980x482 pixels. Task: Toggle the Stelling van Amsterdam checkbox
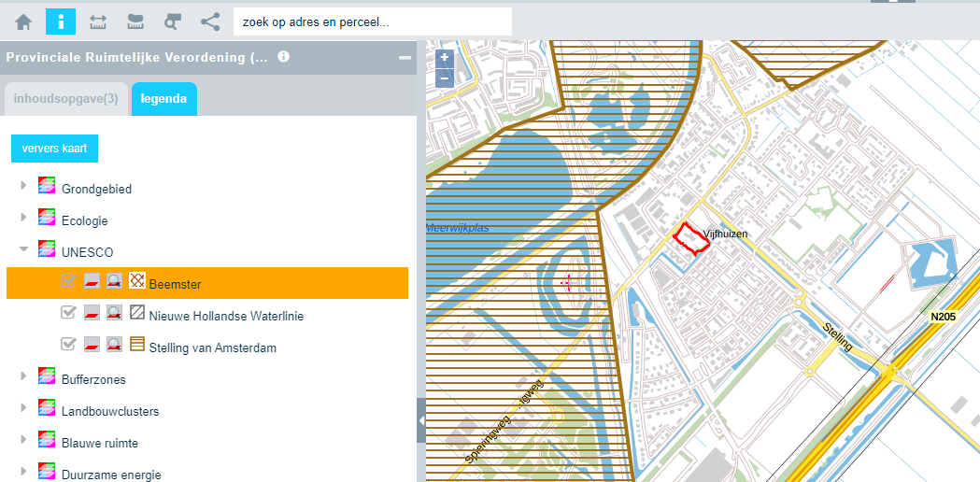coord(68,345)
